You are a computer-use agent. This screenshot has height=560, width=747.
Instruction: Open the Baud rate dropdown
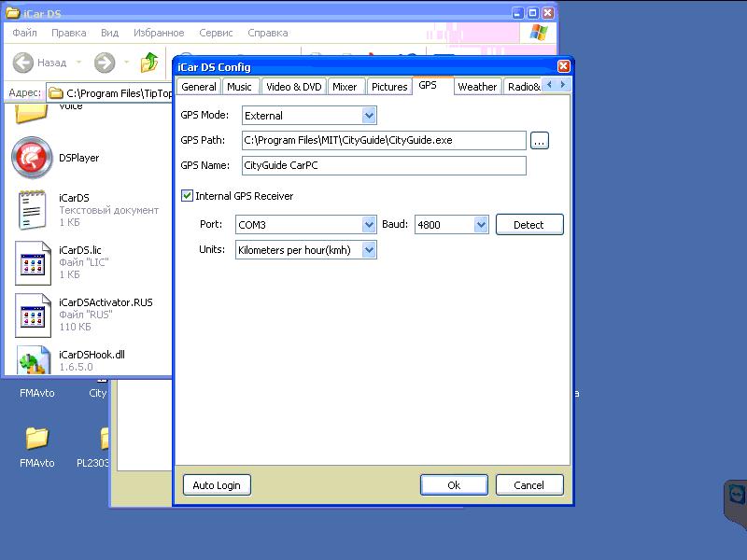click(481, 225)
